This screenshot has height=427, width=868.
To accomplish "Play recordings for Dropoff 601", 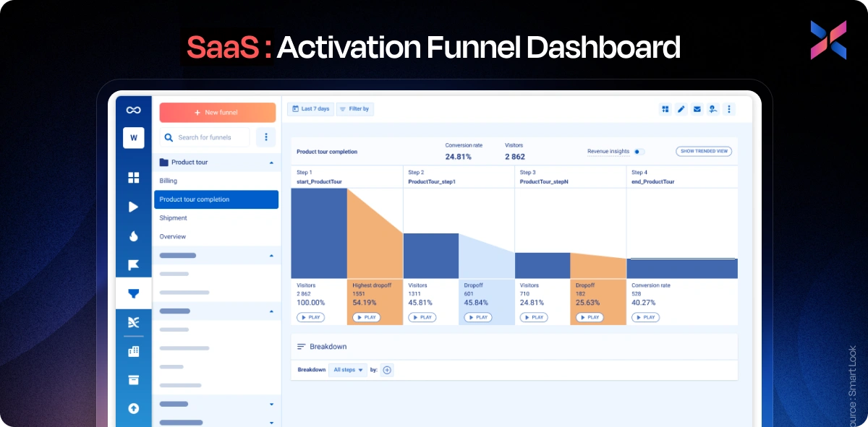I will point(477,317).
